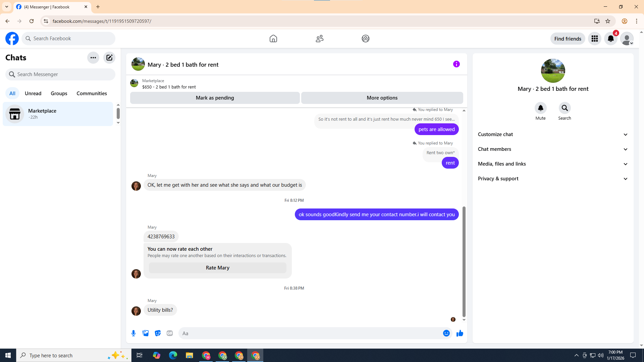Search within the conversation using Search icon
This screenshot has height=362, width=644.
(565, 108)
